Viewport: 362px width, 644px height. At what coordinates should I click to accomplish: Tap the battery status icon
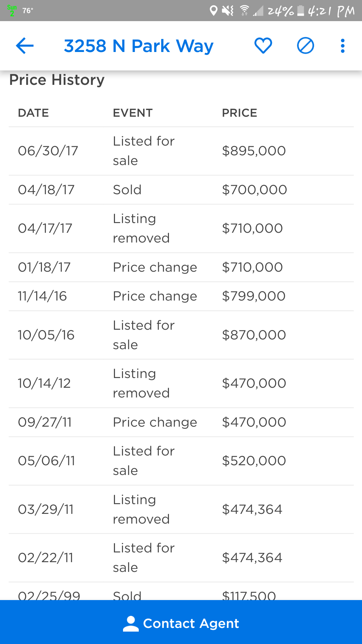pyautogui.click(x=301, y=11)
